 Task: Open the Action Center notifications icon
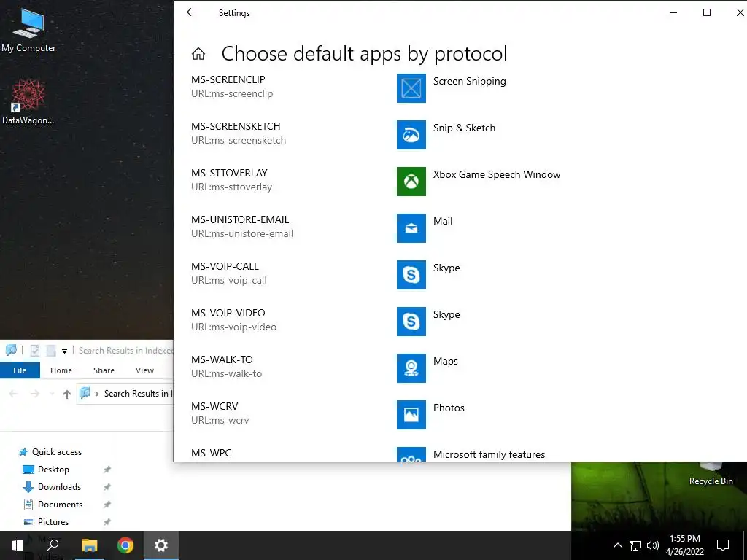(x=723, y=545)
